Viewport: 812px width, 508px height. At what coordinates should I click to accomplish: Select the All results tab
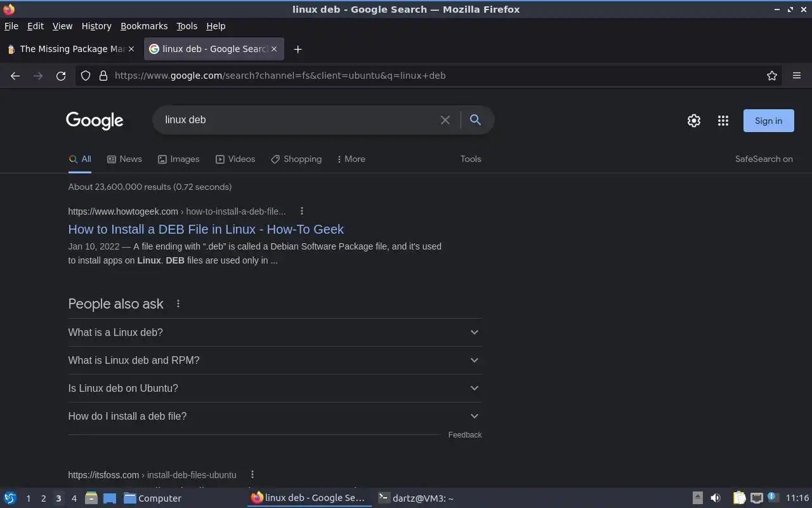point(80,159)
